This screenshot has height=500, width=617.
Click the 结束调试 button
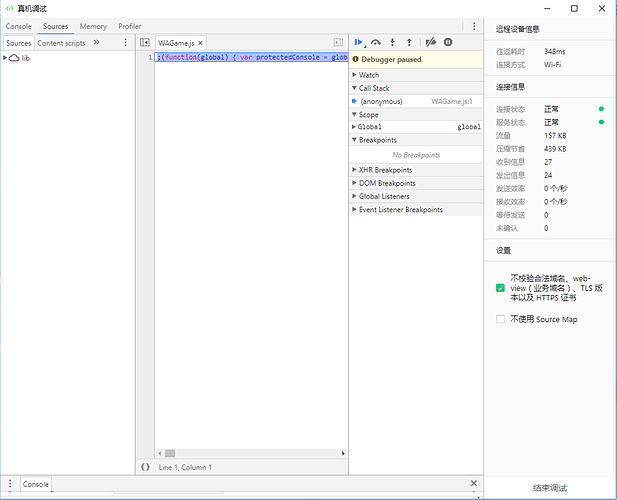(x=550, y=488)
